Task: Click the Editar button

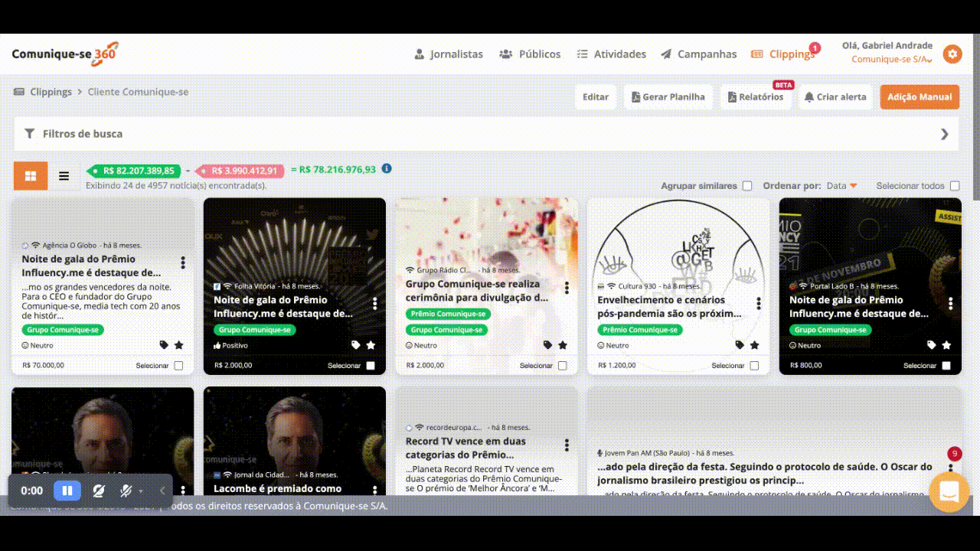Action: pyautogui.click(x=596, y=97)
